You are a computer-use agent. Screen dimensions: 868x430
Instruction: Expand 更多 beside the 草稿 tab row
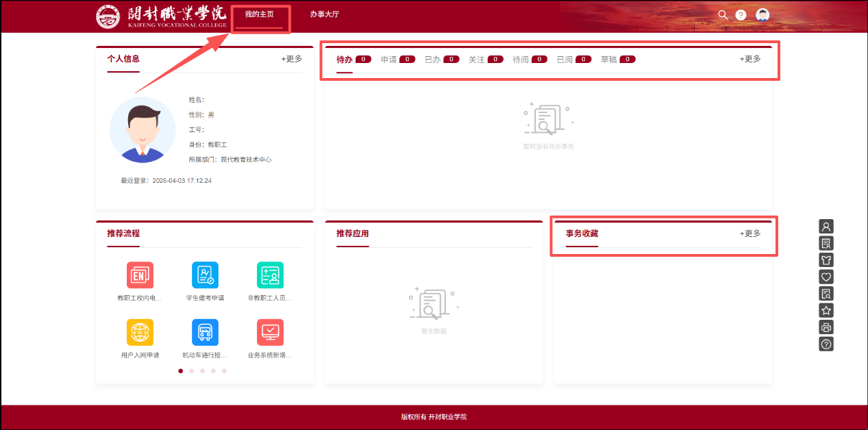point(750,59)
